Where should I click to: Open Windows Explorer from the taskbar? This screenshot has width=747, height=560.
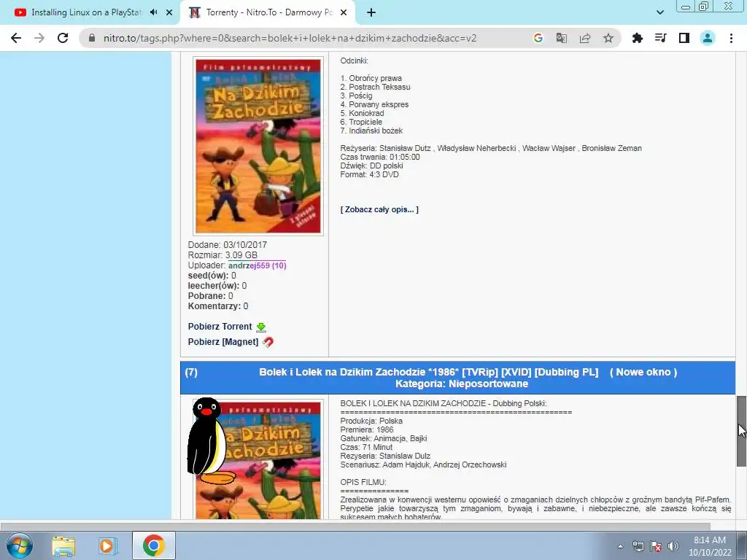point(63,545)
